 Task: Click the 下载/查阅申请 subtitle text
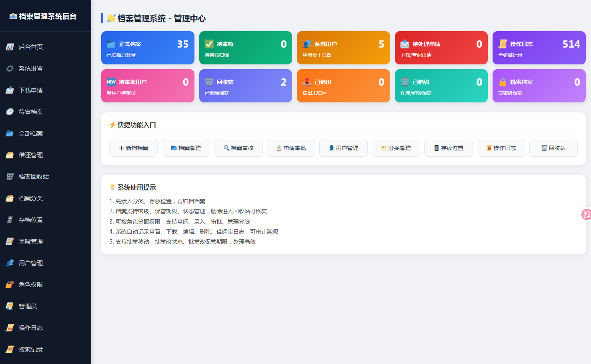point(416,55)
